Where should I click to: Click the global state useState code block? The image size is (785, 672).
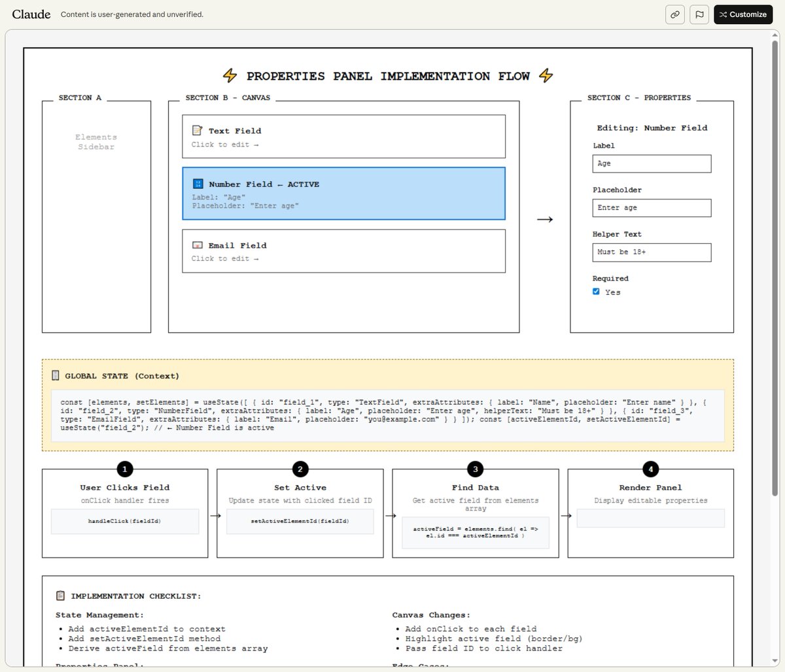388,415
